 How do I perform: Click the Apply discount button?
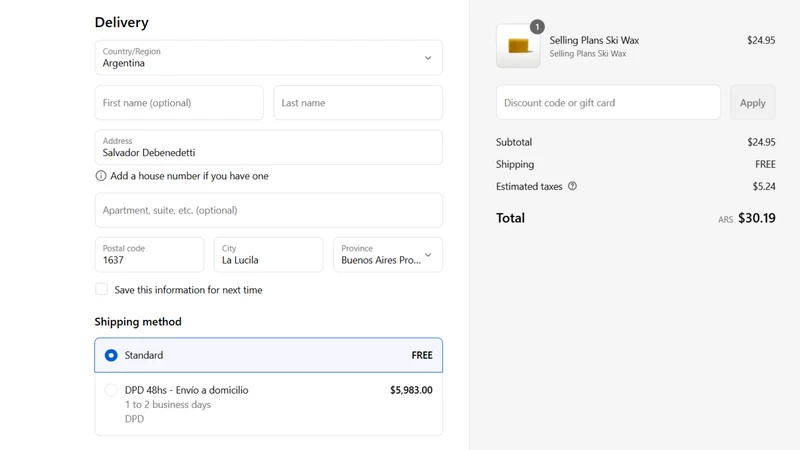pyautogui.click(x=753, y=103)
